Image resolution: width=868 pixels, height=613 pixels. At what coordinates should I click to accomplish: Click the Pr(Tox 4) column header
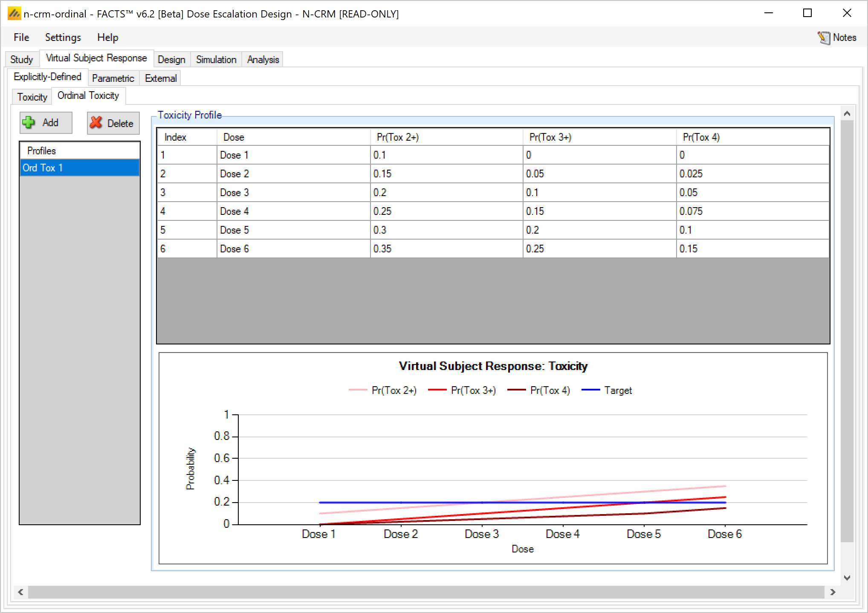click(x=701, y=137)
